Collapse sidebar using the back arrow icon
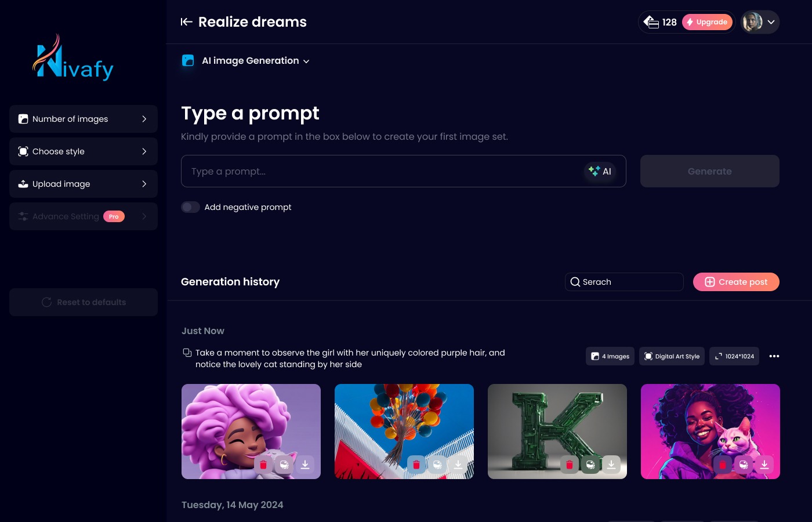Screen dimensions: 812x522 point(186,22)
